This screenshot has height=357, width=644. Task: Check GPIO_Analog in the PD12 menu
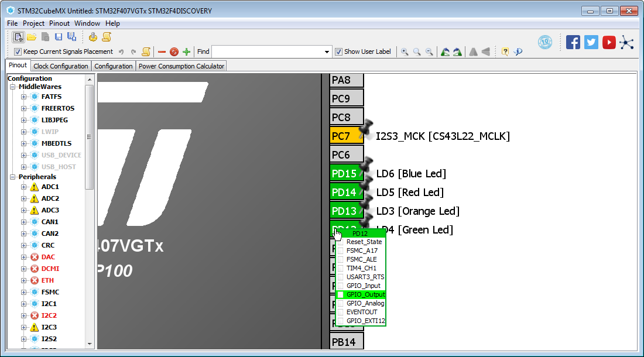(x=341, y=304)
